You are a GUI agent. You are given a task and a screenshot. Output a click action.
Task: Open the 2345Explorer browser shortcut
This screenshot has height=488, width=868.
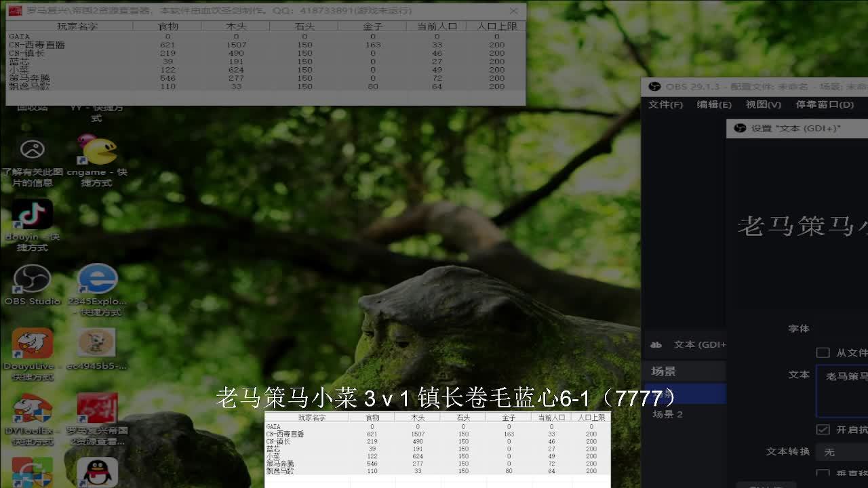(x=97, y=279)
